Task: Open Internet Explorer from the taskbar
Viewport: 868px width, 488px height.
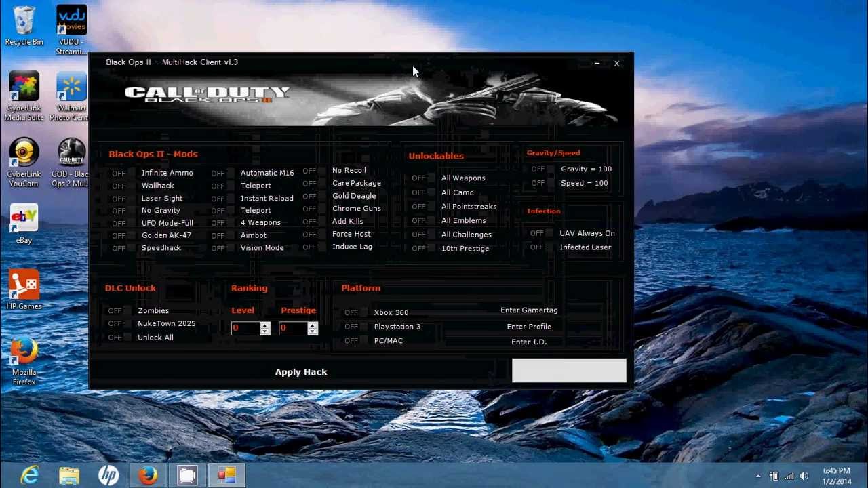Action: (29, 476)
